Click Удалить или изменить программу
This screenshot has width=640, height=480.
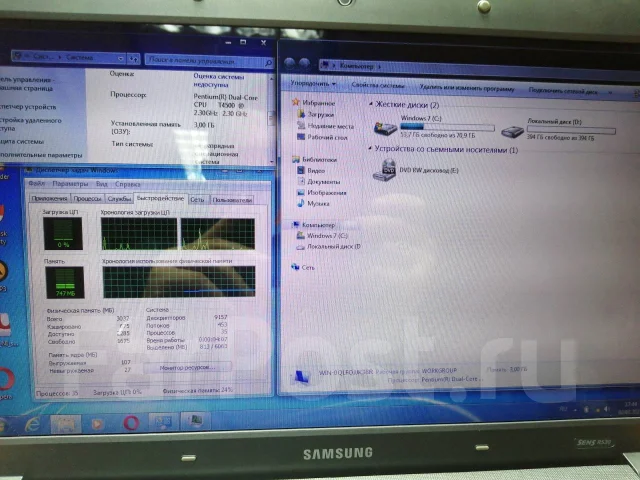(467, 88)
